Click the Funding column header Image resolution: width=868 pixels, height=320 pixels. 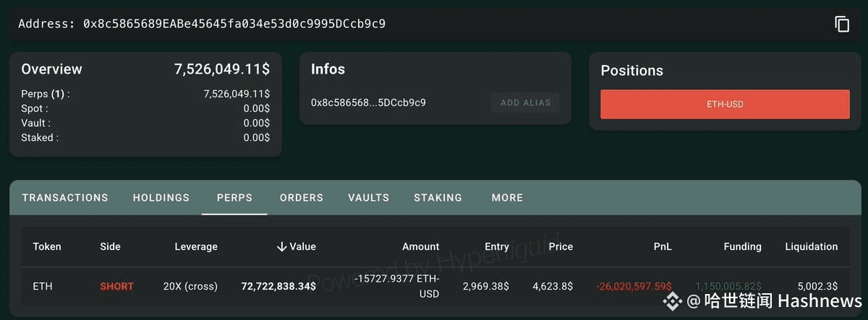coord(742,246)
